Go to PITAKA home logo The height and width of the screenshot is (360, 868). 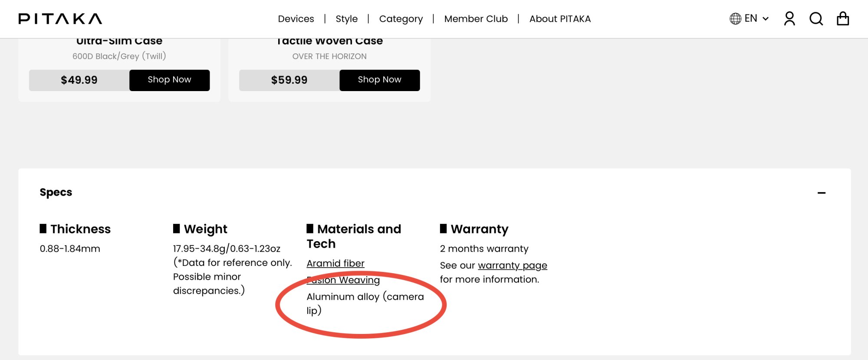pos(60,19)
